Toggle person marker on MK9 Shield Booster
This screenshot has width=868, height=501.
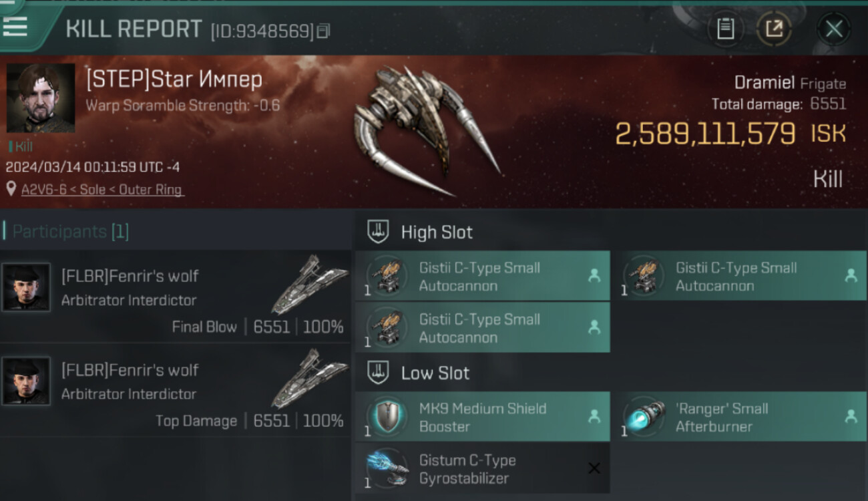click(x=594, y=416)
